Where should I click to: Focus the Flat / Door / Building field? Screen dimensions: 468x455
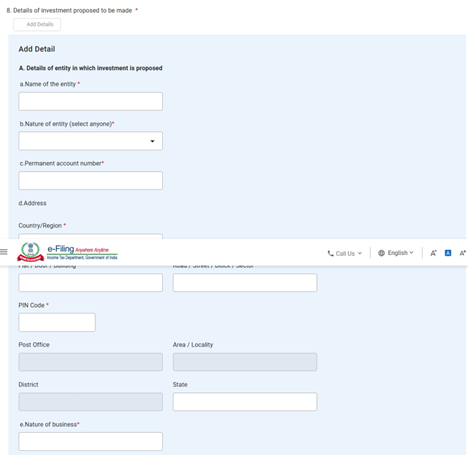click(90, 283)
